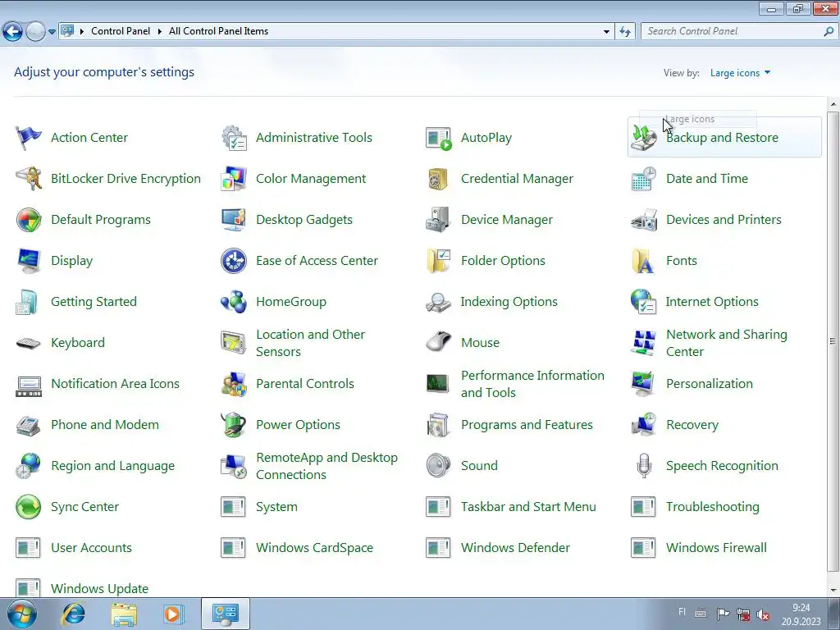Screen dimensions: 840x630
Task: Click the Forward navigation button
Action: click(x=35, y=32)
